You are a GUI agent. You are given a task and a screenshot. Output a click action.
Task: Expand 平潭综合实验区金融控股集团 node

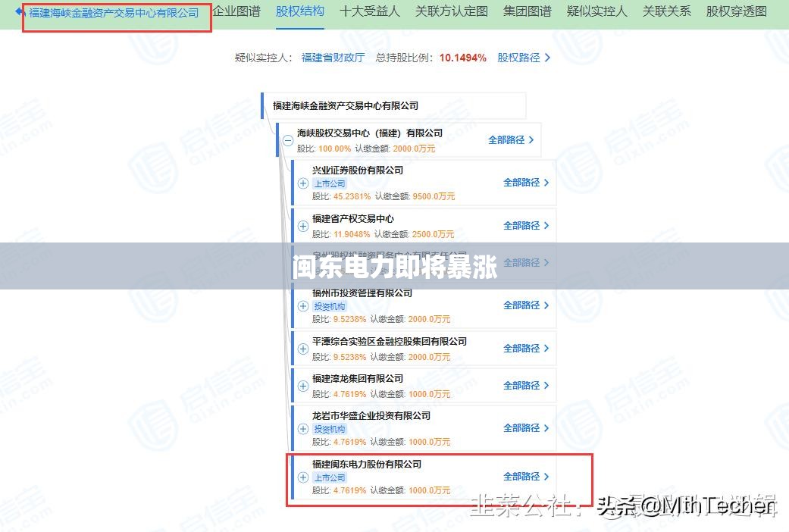[303, 349]
